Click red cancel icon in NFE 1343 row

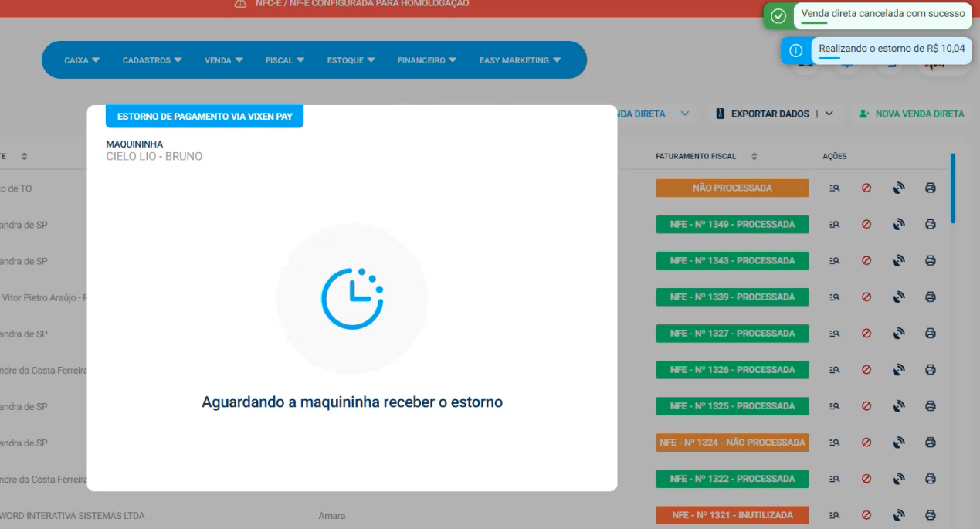click(x=866, y=261)
